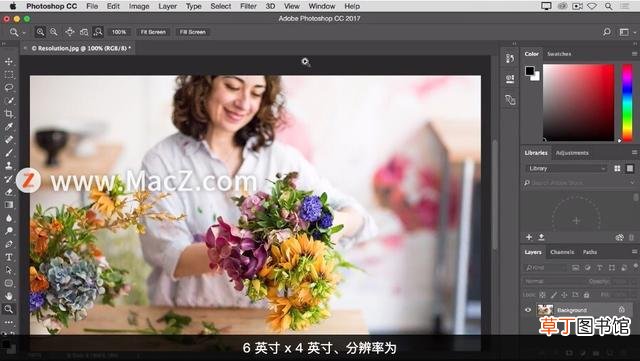Select the Healing Brush tool
This screenshot has height=361, width=640.
[x=9, y=140]
